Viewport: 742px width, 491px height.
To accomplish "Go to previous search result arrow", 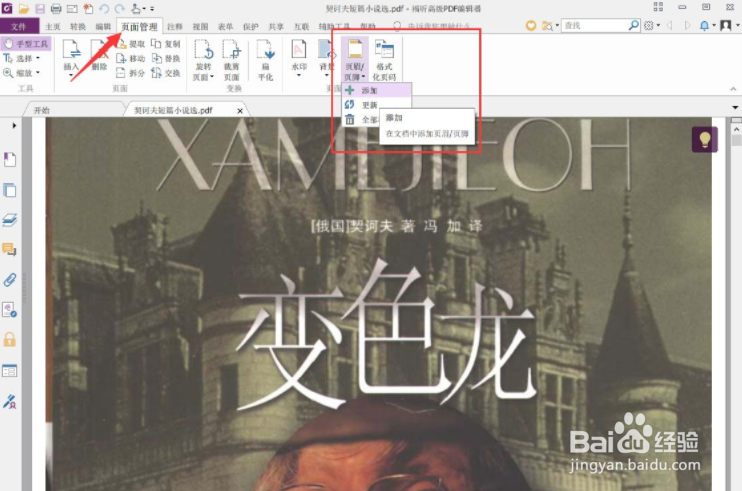I will (670, 26).
